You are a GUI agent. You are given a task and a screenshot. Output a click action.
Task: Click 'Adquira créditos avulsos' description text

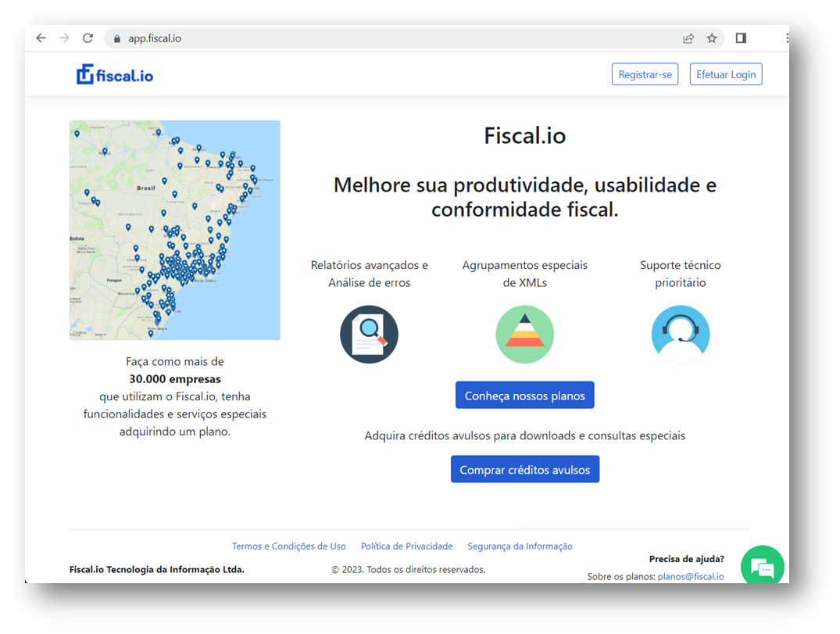(525, 435)
